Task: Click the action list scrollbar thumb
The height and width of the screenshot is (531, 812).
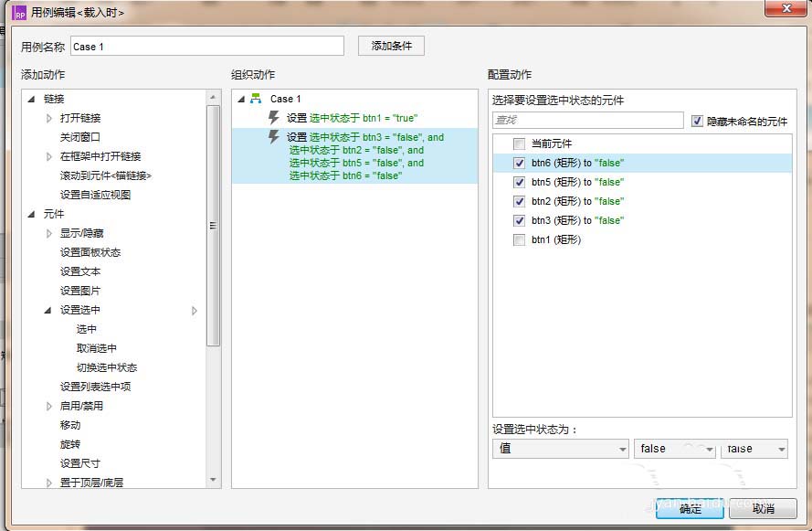Action: click(213, 226)
